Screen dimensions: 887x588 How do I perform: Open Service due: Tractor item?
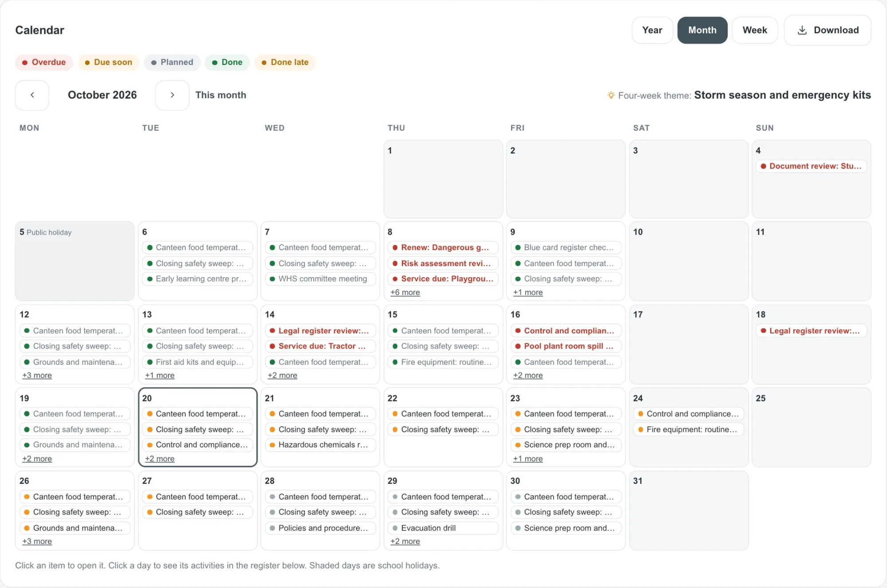point(320,346)
